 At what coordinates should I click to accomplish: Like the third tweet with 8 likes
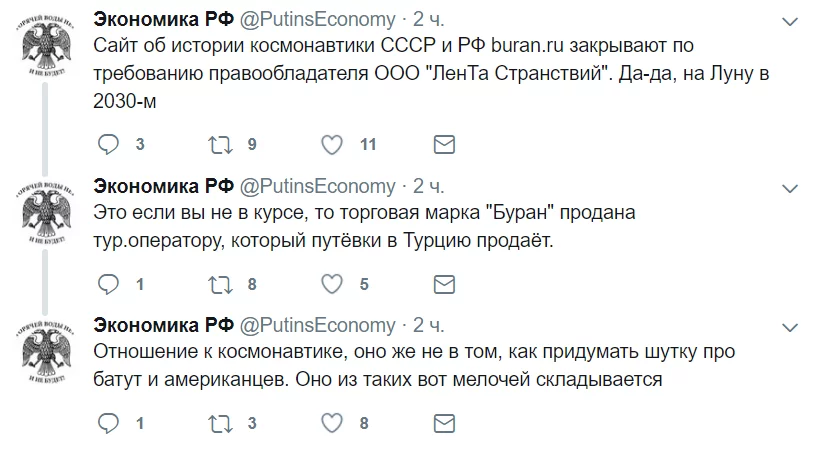332,424
